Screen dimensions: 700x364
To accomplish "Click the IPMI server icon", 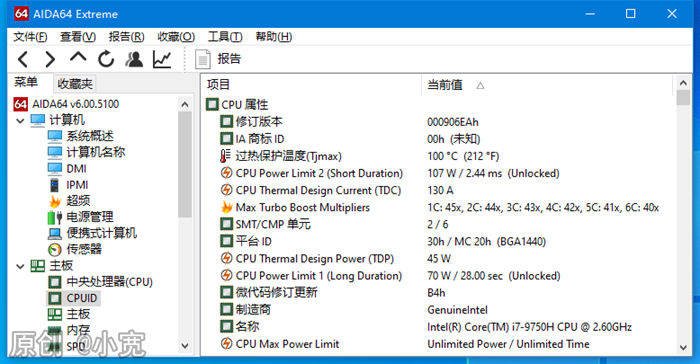I will tap(54, 185).
